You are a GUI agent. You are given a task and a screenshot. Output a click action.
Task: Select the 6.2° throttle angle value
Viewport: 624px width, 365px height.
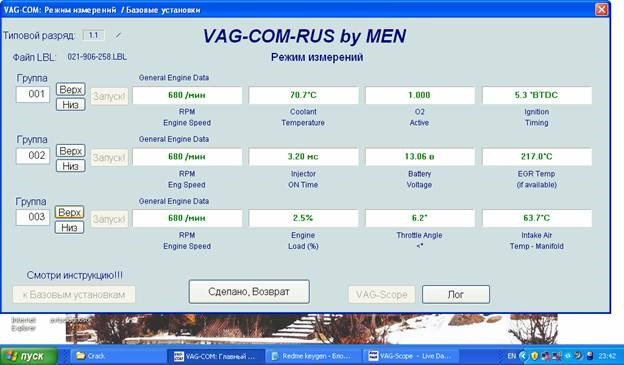pyautogui.click(x=420, y=218)
